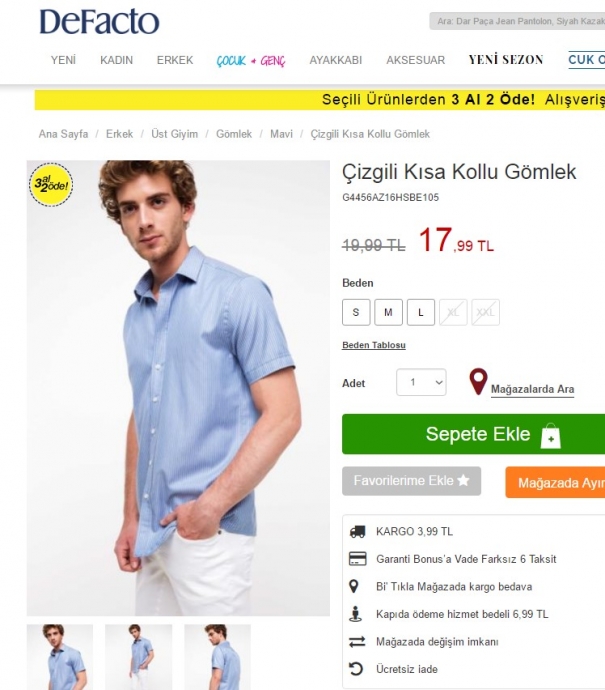The height and width of the screenshot is (690, 605).
Task: Click the 3 al 2 öde badge
Action: [x=51, y=185]
